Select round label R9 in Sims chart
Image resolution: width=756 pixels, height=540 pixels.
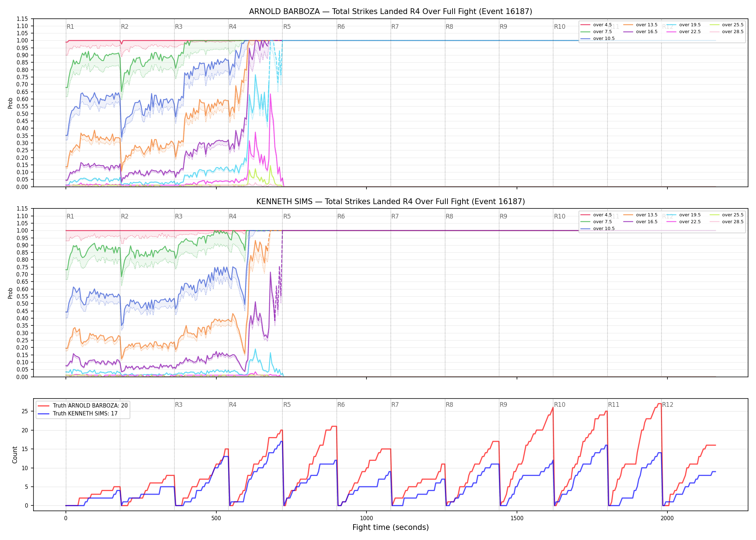tap(503, 216)
